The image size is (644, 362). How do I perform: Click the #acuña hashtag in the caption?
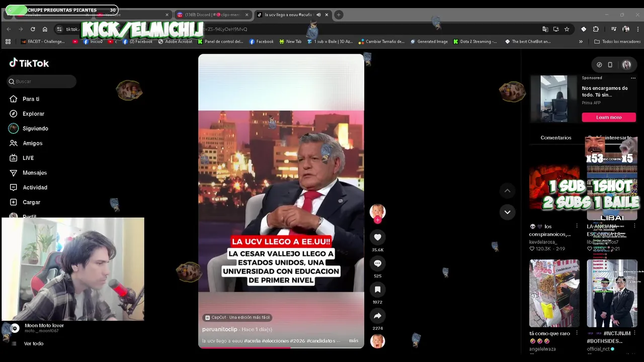click(x=253, y=341)
